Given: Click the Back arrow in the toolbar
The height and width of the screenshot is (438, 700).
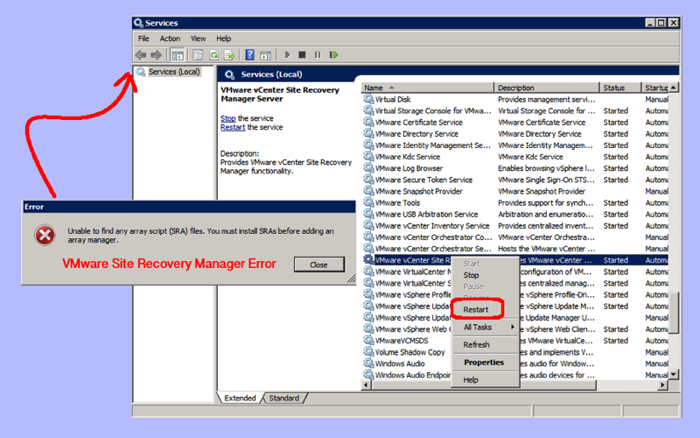Looking at the screenshot, I should click(x=141, y=55).
